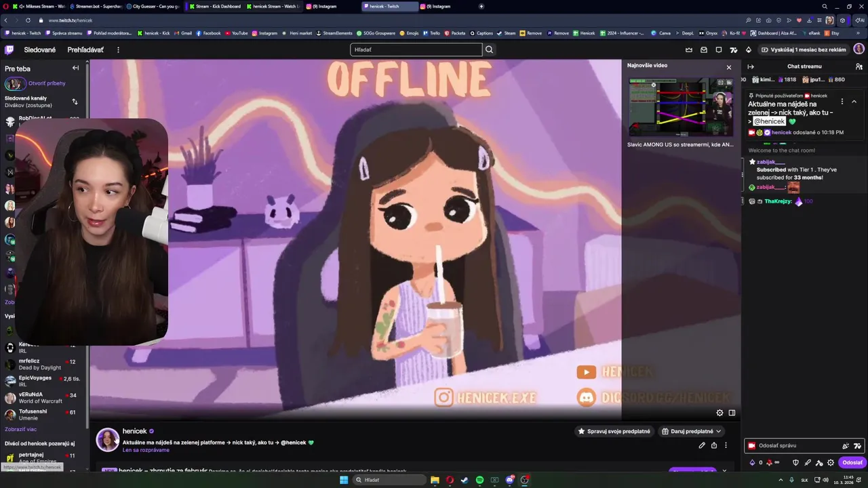868x488 pixels.
Task: Click the ThaKrejzy username in chat
Action: point(778,201)
